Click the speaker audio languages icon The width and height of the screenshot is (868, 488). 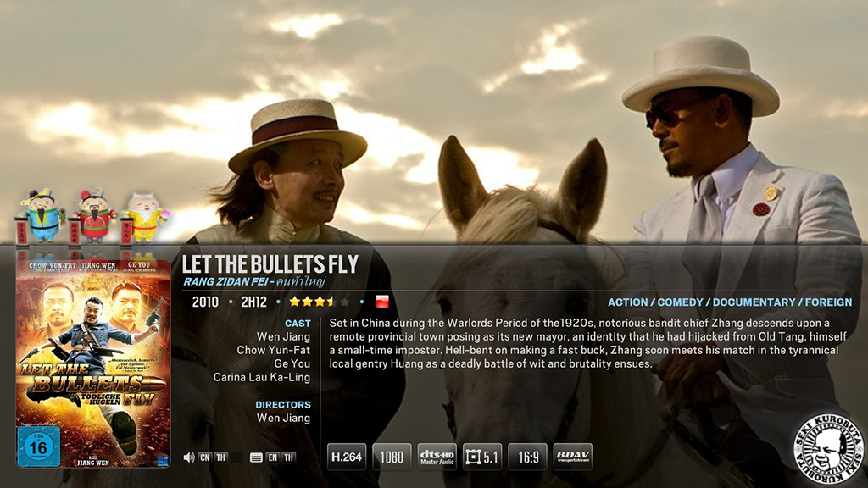tap(189, 457)
